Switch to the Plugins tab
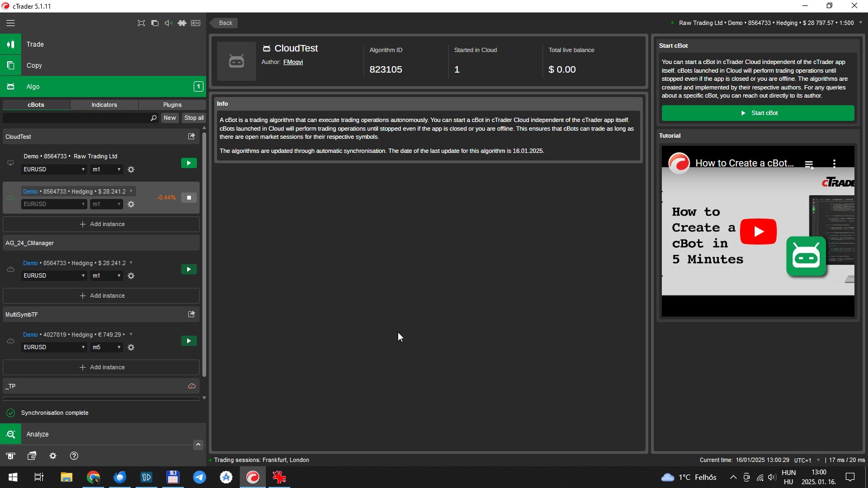This screenshot has width=868, height=488. [173, 105]
